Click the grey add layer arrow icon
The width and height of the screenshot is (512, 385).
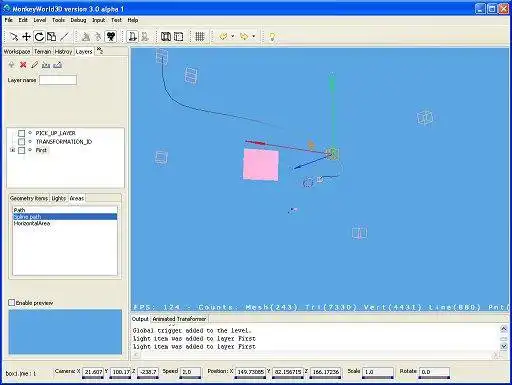point(11,65)
